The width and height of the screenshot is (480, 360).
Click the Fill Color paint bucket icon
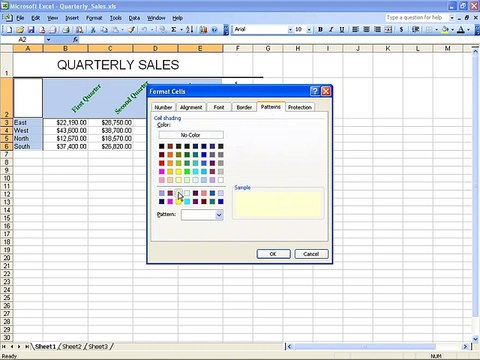[445, 30]
